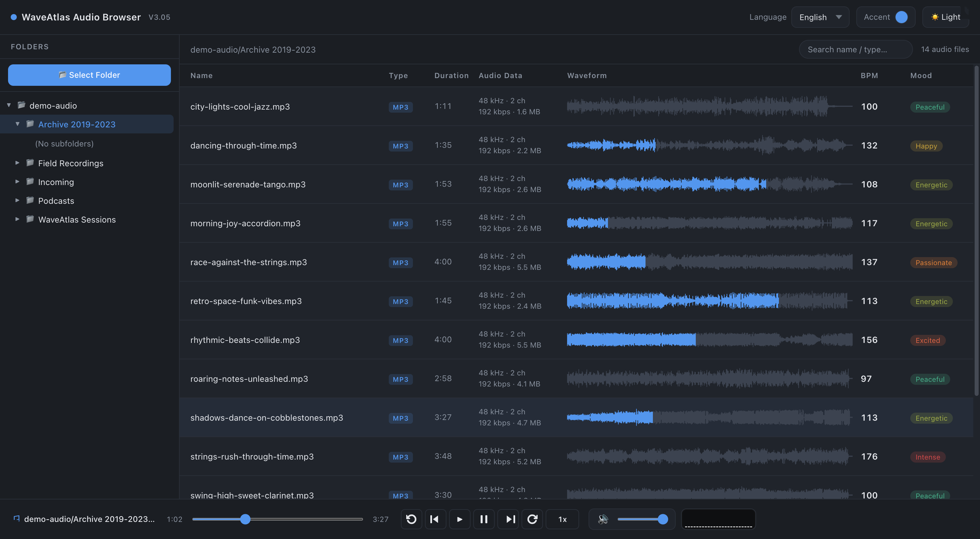Click the sun icon in Light button

point(935,17)
